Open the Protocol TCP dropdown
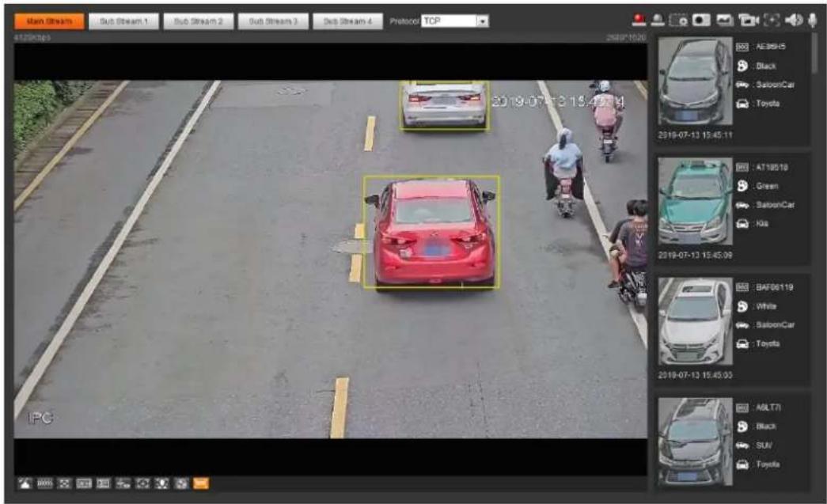This screenshot has width=827, height=504. click(454, 21)
